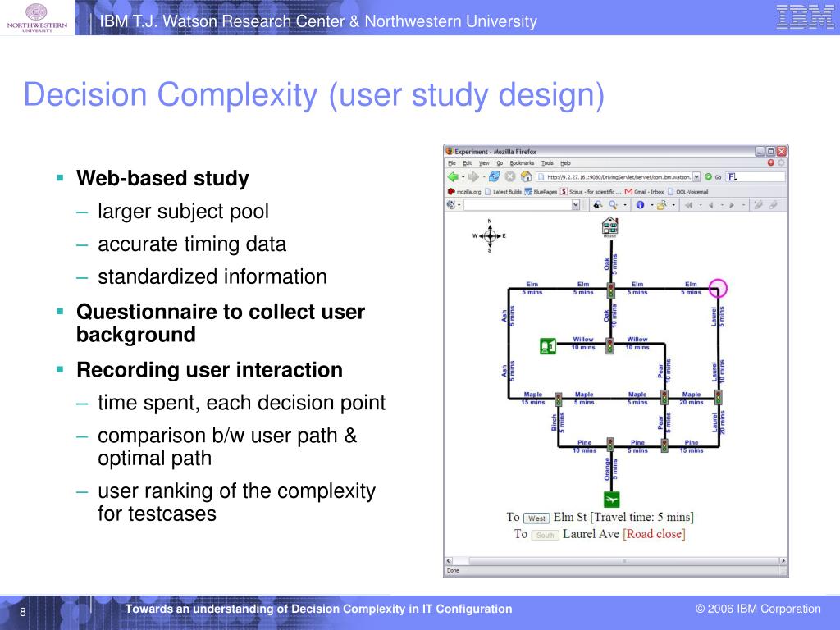Viewport: 840px width, 630px height.
Task: Open the Gmail - Inbox bookmark
Action: click(x=645, y=192)
